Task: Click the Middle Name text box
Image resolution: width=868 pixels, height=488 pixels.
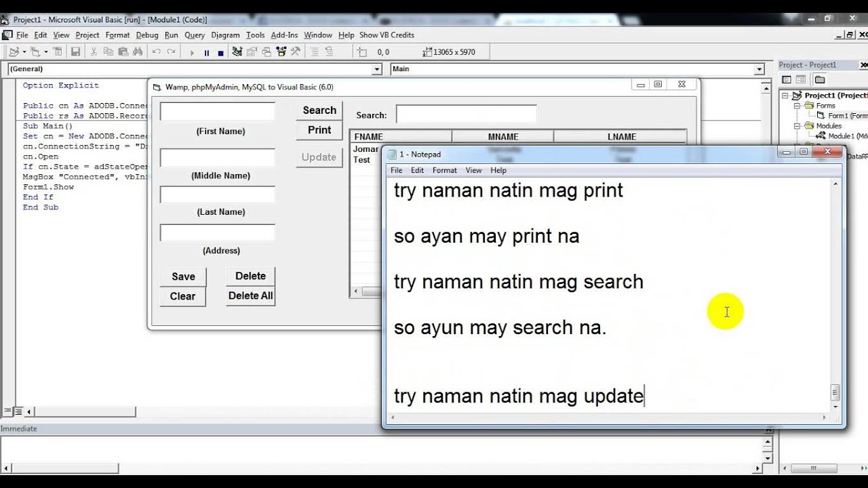Action: pyautogui.click(x=218, y=158)
